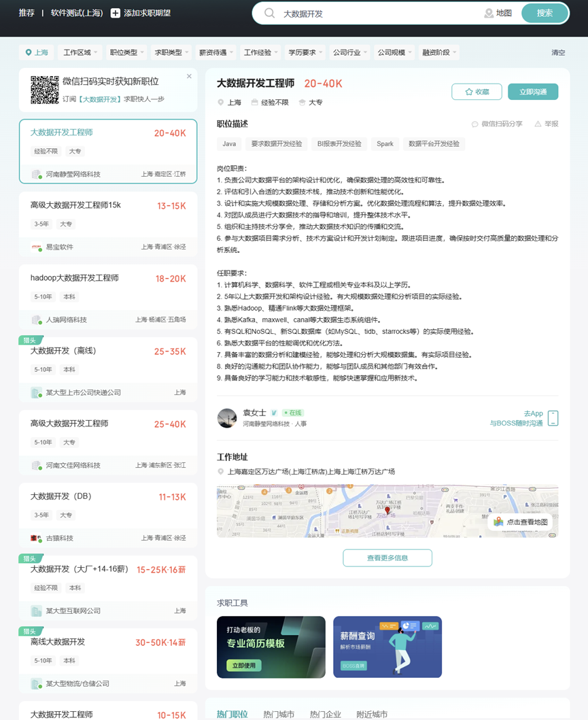Click the 查看更多信息 button

[387, 558]
